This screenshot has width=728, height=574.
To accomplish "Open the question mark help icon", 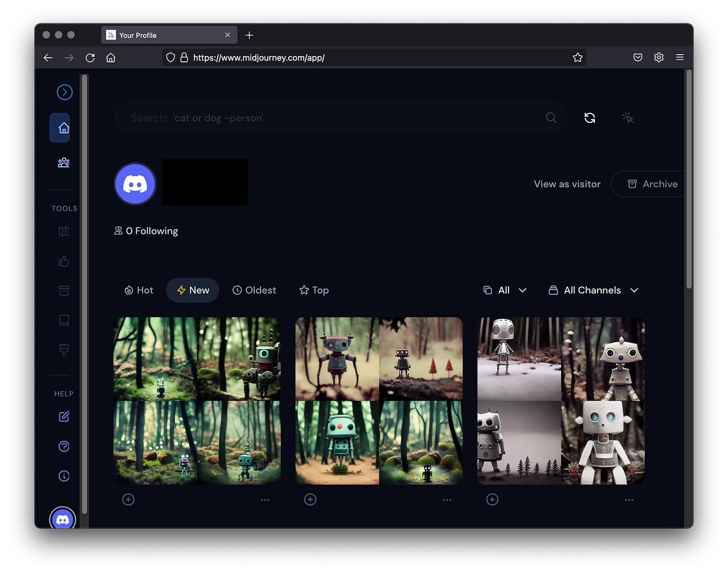I will pos(63,447).
